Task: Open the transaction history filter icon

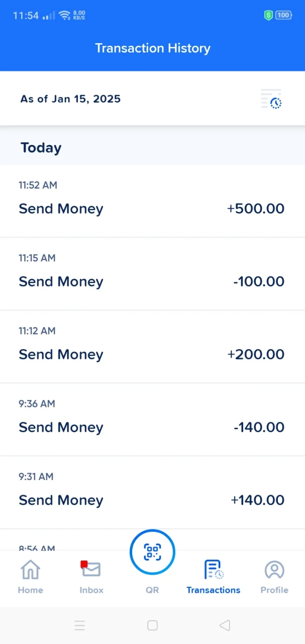Action: tap(271, 99)
